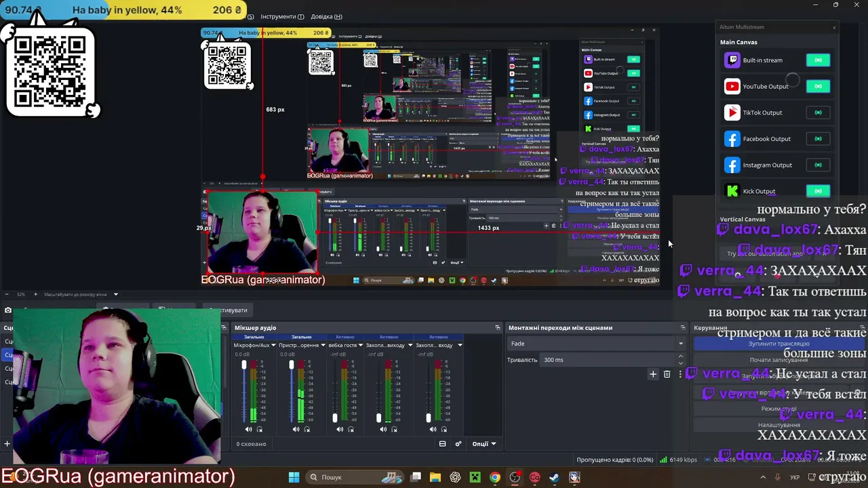Open advanced audio properties gears icon
The image size is (868, 488).
point(458,444)
